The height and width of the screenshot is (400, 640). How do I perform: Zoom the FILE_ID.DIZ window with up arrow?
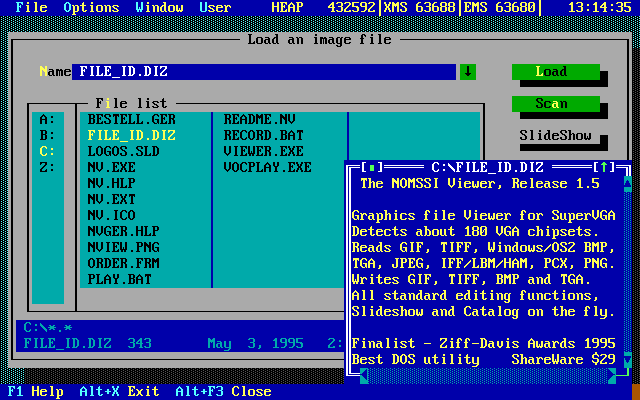604,167
